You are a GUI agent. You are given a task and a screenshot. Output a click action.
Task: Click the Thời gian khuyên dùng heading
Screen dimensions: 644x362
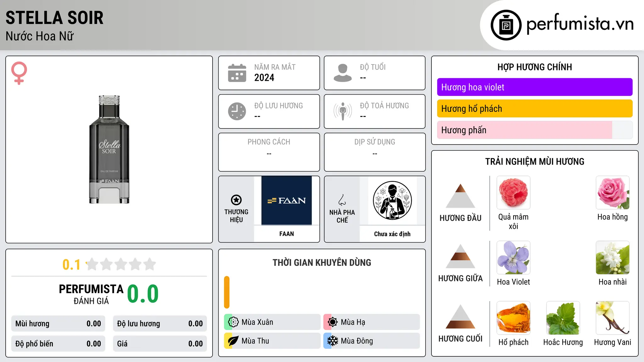322,262
